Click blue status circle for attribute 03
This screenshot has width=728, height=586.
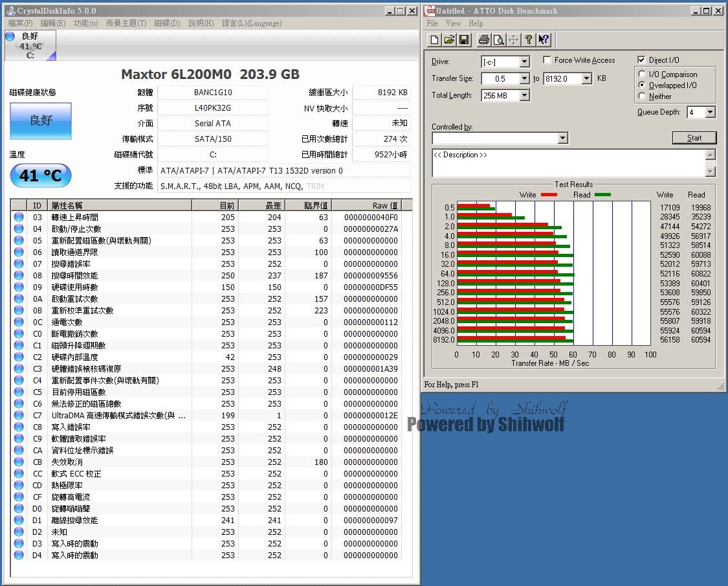[x=19, y=216]
